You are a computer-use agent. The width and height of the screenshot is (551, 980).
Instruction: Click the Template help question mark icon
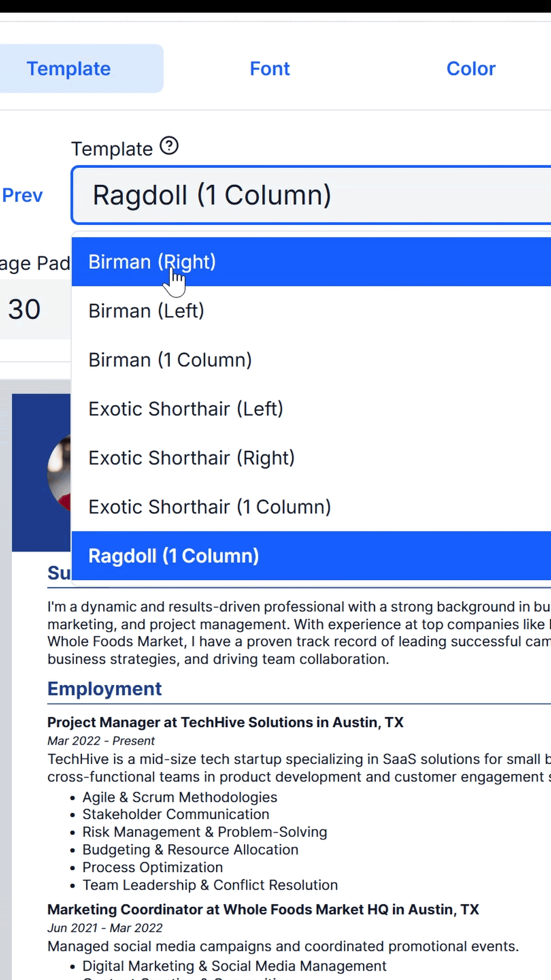click(x=169, y=146)
